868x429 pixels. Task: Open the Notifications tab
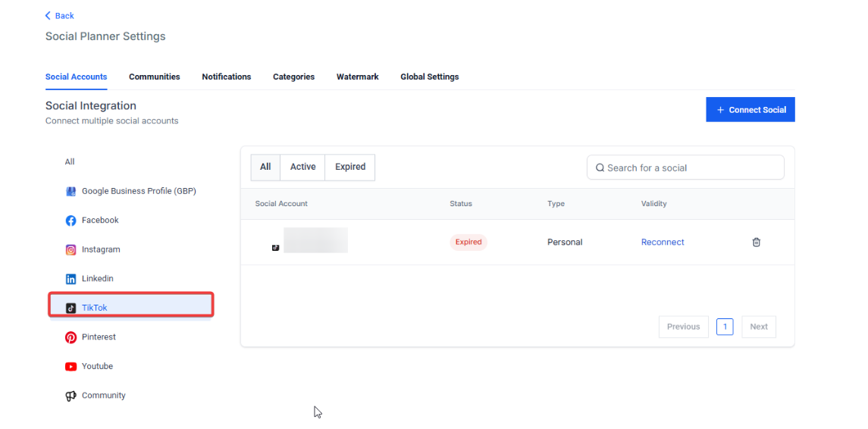[x=226, y=77]
